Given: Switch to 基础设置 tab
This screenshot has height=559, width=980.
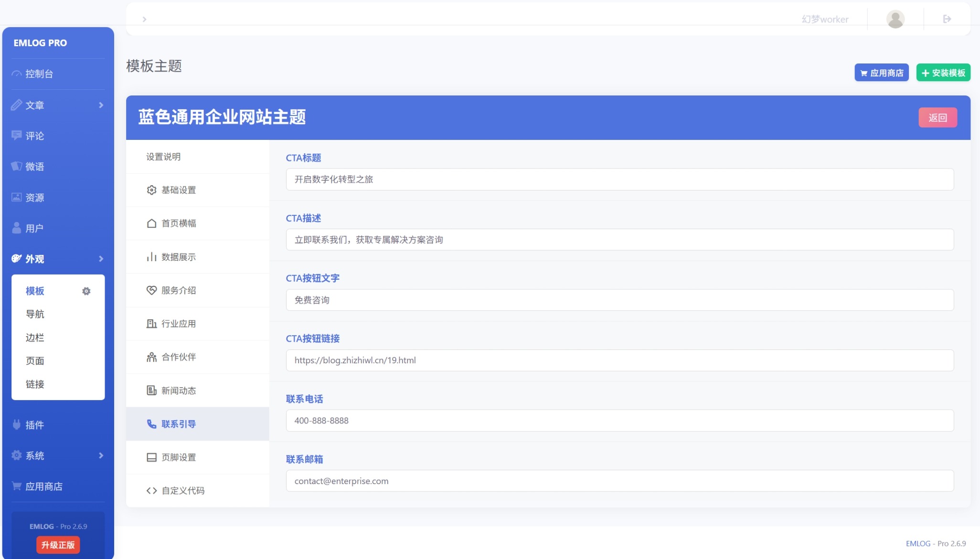Looking at the screenshot, I should click(178, 190).
